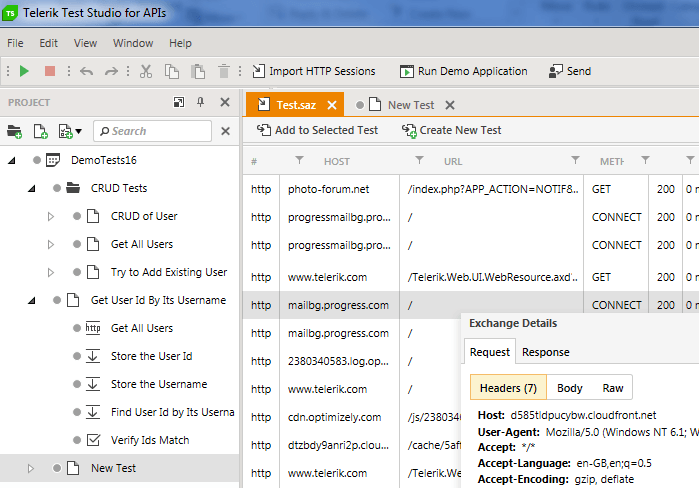This screenshot has height=488, width=699.
Task: Expand Try to Add Existing User test
Action: (51, 272)
